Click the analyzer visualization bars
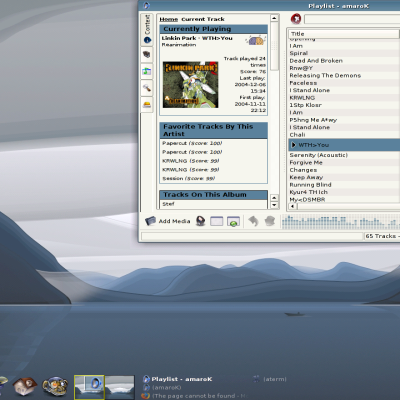Viewport: 400px width, 400px height. (340, 222)
